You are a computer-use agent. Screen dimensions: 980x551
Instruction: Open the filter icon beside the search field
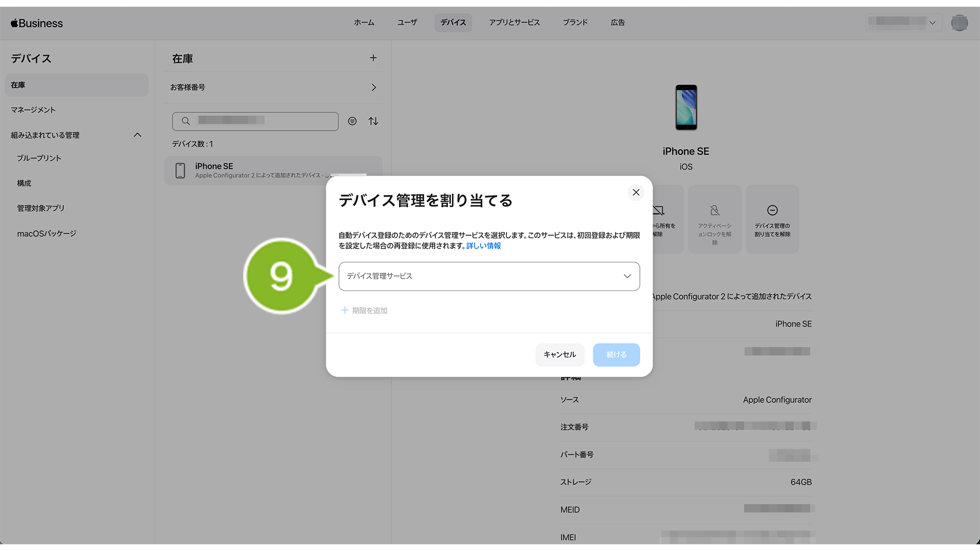[352, 121]
